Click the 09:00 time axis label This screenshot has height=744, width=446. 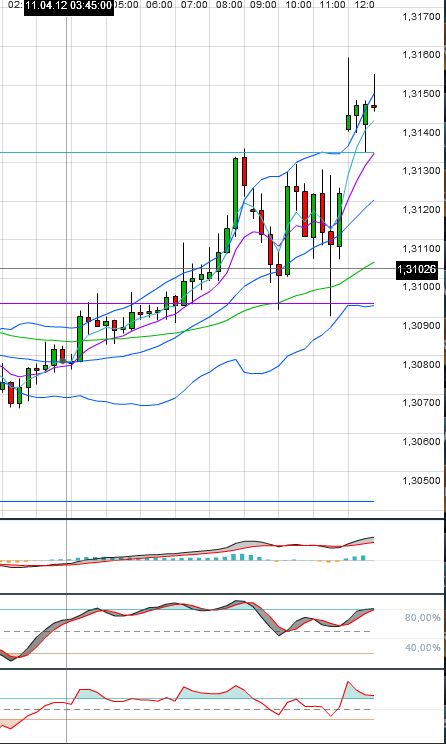point(263,5)
